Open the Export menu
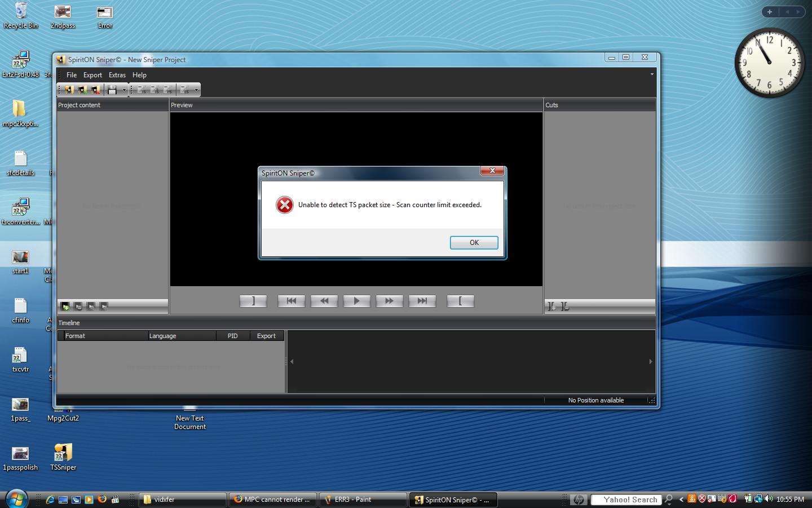812x508 pixels. pyautogui.click(x=92, y=75)
